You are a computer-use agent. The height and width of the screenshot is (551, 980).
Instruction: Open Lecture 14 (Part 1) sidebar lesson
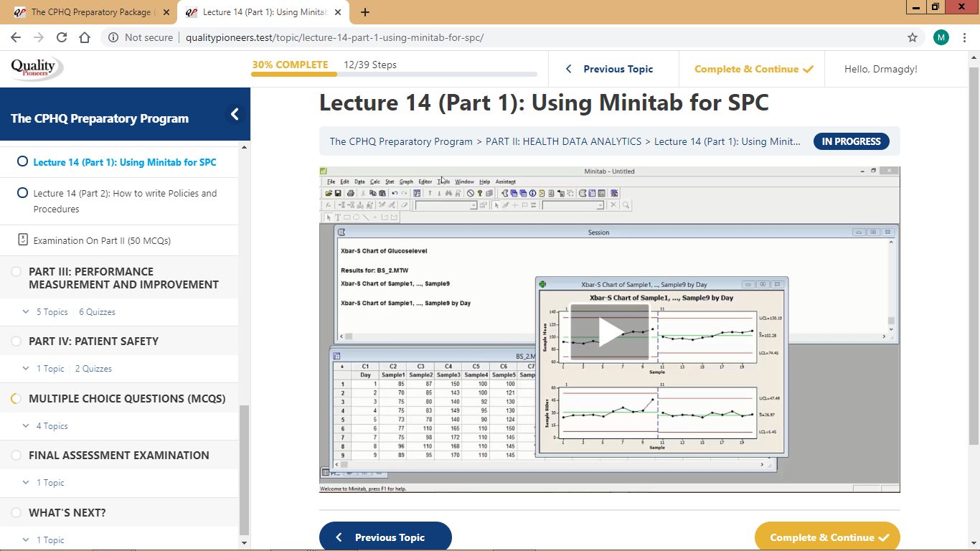pyautogui.click(x=125, y=162)
